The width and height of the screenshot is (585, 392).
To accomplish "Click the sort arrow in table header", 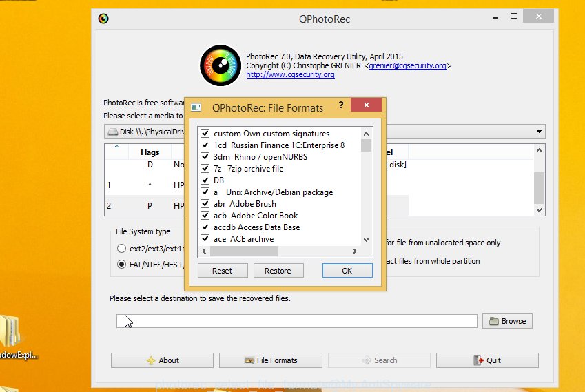I will point(116,146).
